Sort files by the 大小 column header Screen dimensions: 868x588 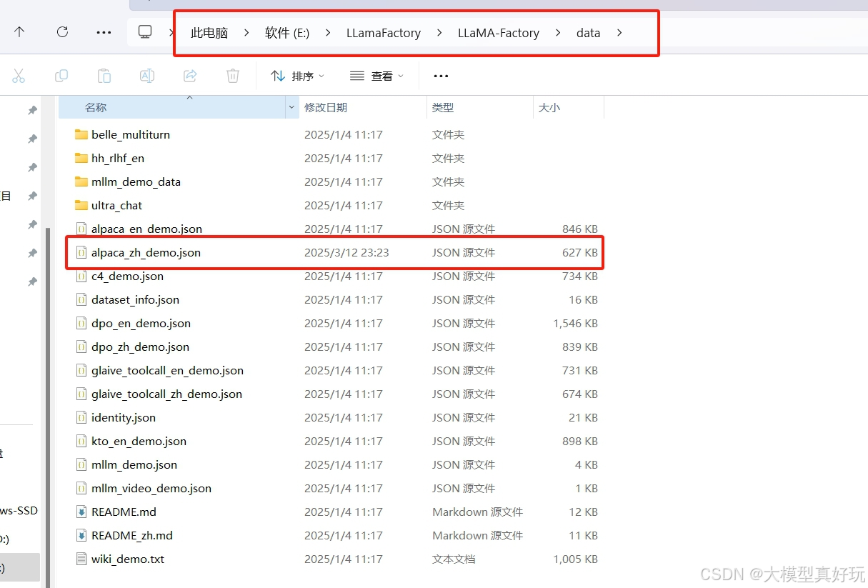coord(569,107)
